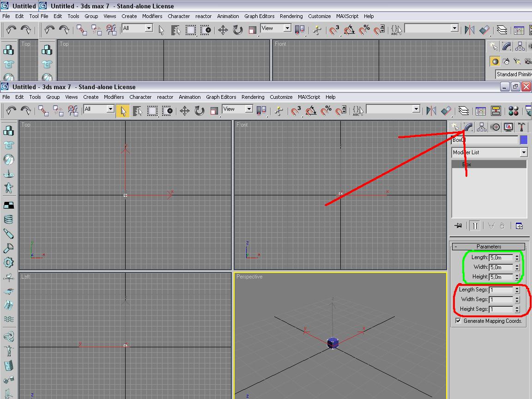This screenshot has height=399, width=532.
Task: Toggle Percent Snap in the front toolbar
Action: [x=326, y=111]
